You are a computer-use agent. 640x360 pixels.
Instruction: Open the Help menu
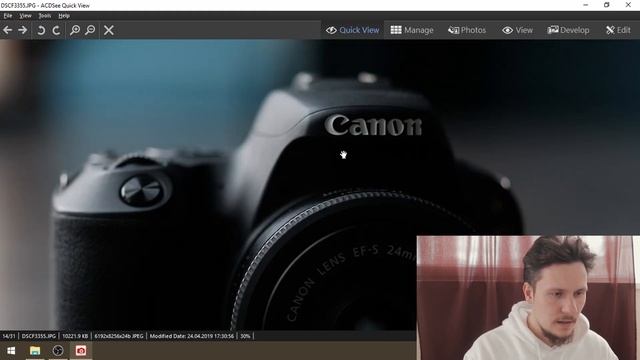pyautogui.click(x=64, y=16)
